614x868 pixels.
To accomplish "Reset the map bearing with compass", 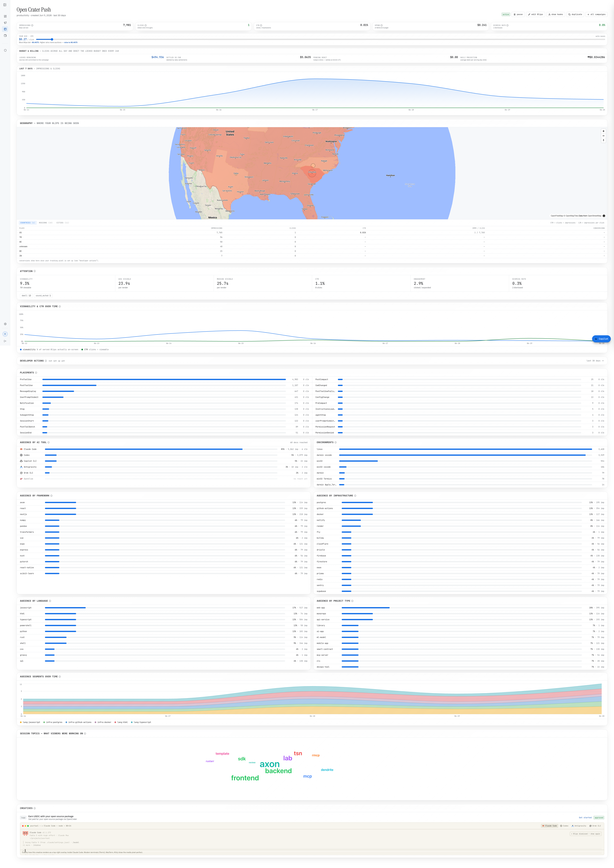I will pos(603,140).
